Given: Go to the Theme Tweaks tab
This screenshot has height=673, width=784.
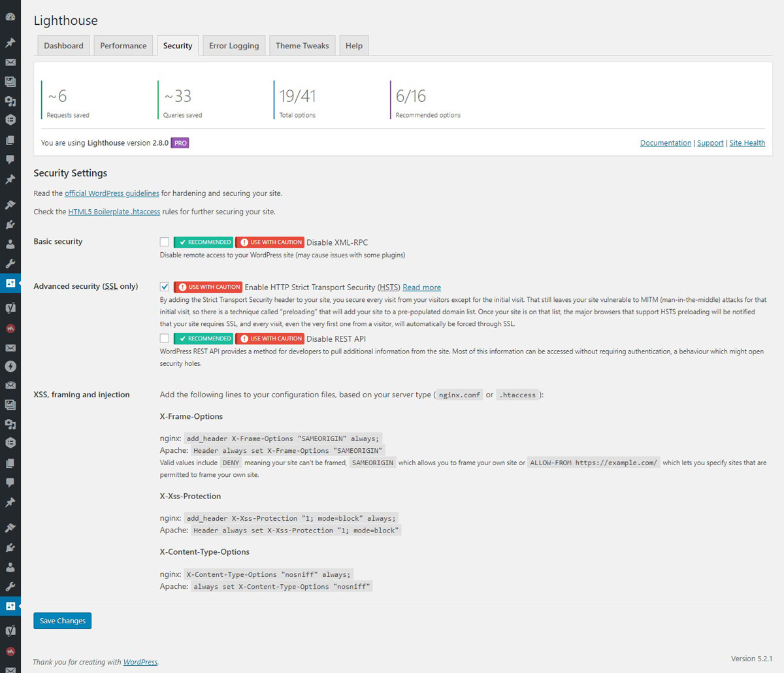Looking at the screenshot, I should 302,46.
